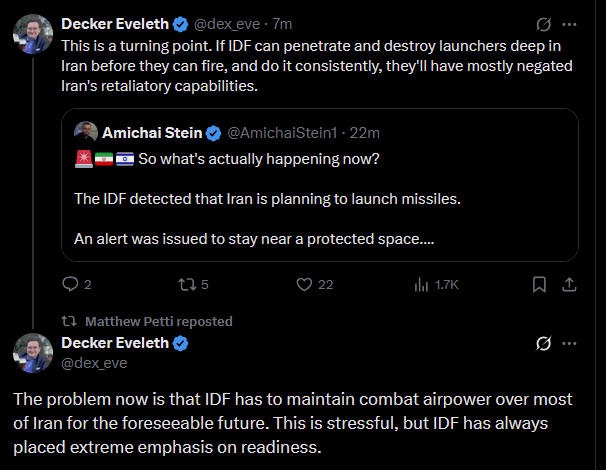
Task: Open the Amichai Stein quoted tweet card
Action: 320,185
